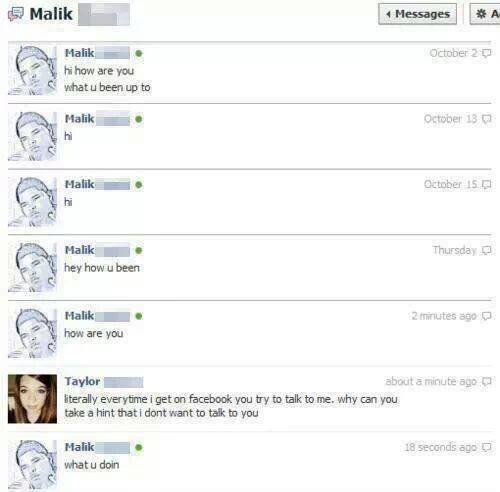The width and height of the screenshot is (500, 492).
Task: Click the green online dot on the Thursday message
Action: coord(139,250)
